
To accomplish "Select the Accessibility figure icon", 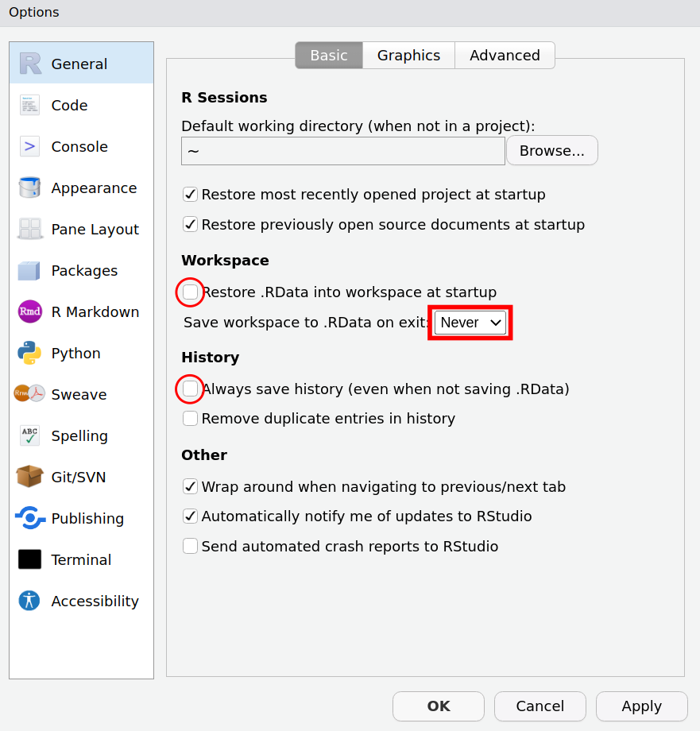I will tap(29, 601).
